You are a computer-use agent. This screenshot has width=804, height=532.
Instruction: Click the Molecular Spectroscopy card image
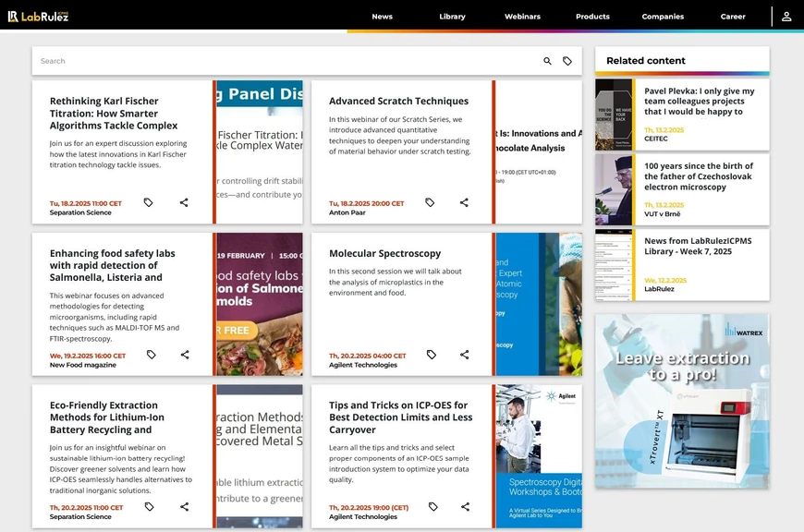(x=539, y=305)
